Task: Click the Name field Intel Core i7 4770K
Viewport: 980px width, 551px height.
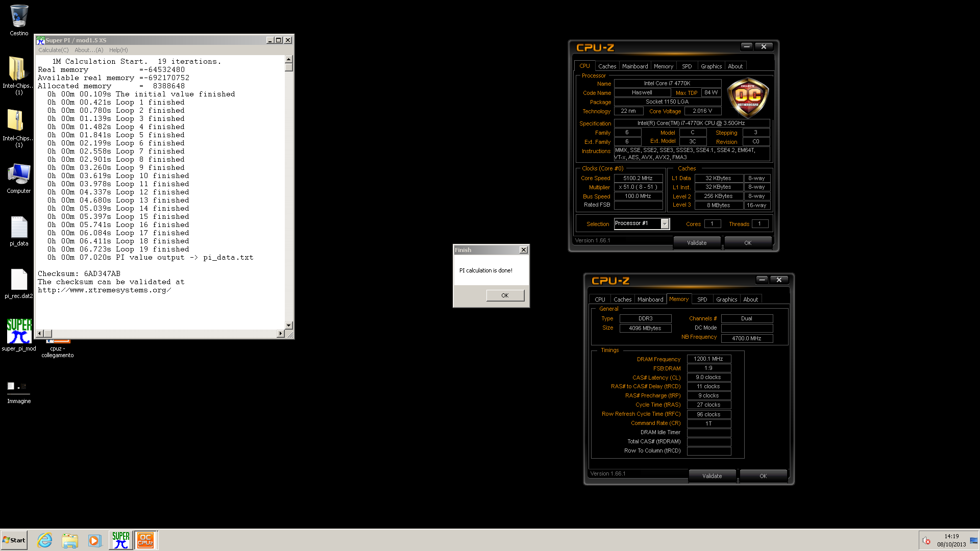Action: pyautogui.click(x=667, y=83)
